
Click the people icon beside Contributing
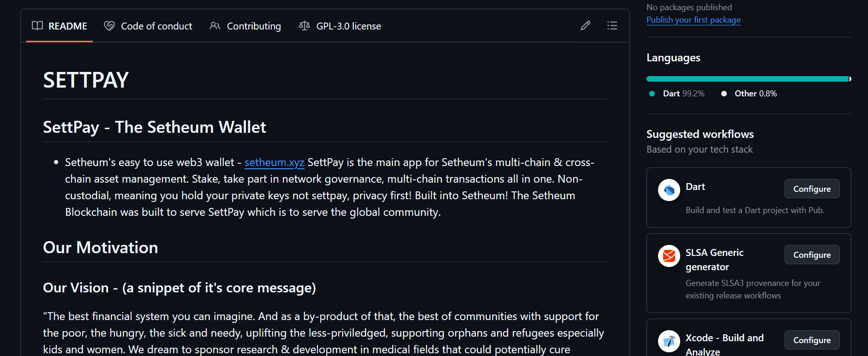tap(215, 26)
